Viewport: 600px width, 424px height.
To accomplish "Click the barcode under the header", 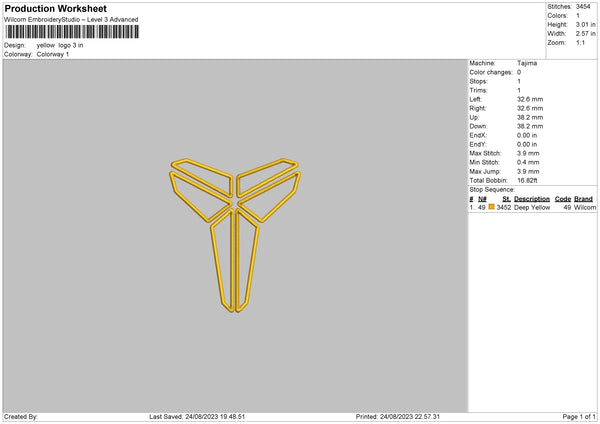I will pyautogui.click(x=72, y=32).
